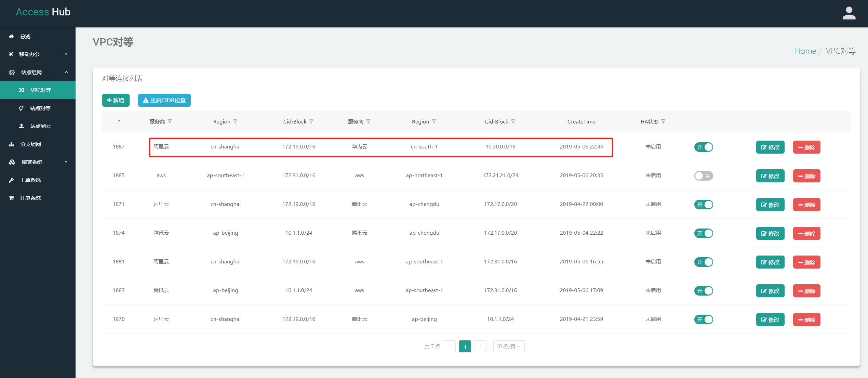The height and width of the screenshot is (378, 868).
Task: Filter the HA状态 column
Action: tap(663, 121)
